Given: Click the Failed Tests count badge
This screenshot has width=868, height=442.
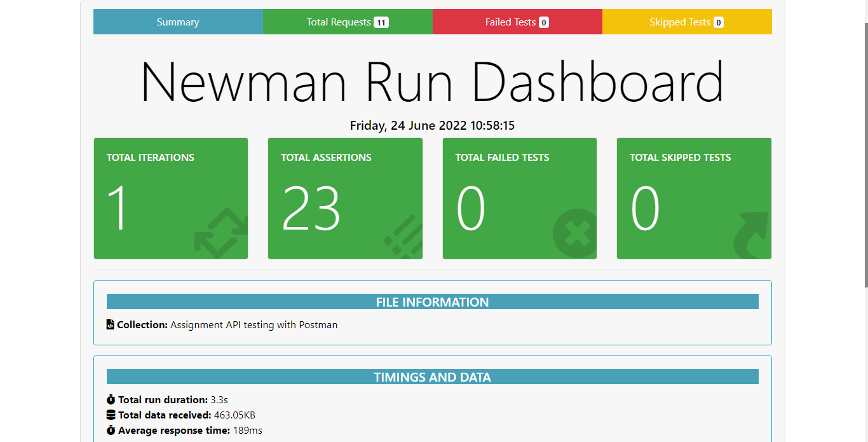Looking at the screenshot, I should click(544, 22).
